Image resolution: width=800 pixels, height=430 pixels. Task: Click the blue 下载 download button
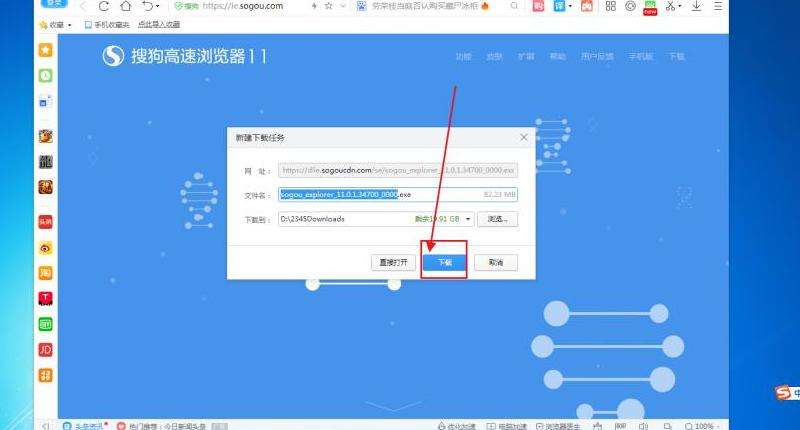click(x=444, y=263)
